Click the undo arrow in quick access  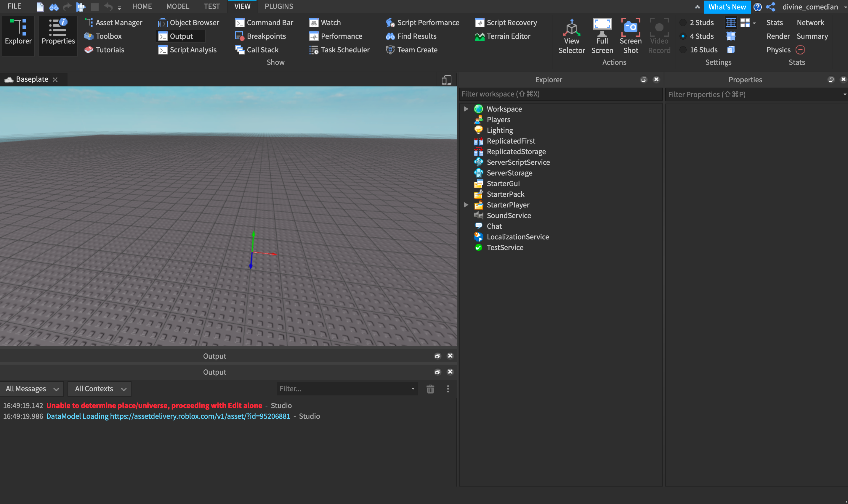pos(108,7)
